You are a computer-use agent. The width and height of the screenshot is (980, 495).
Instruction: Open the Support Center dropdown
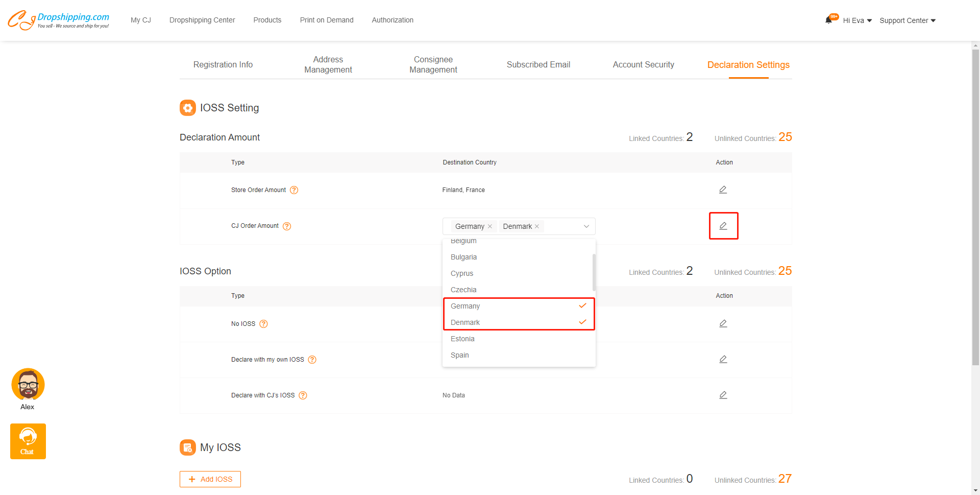[907, 20]
